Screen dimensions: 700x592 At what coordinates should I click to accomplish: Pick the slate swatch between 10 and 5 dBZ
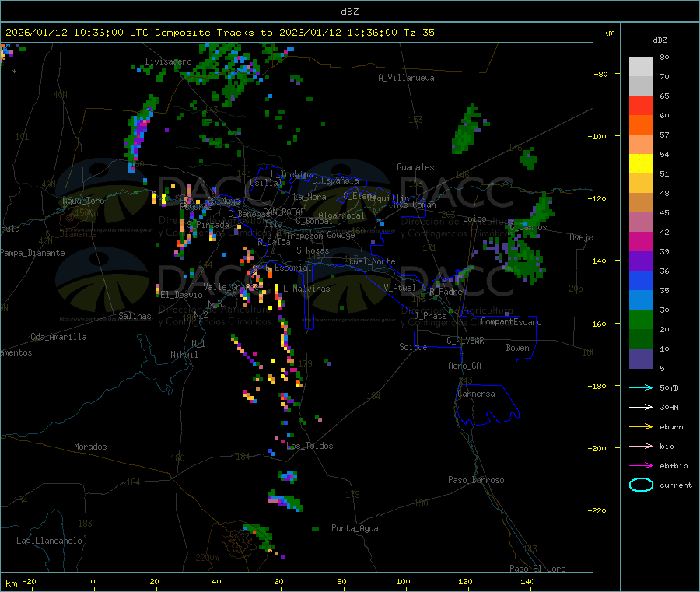coord(641,359)
